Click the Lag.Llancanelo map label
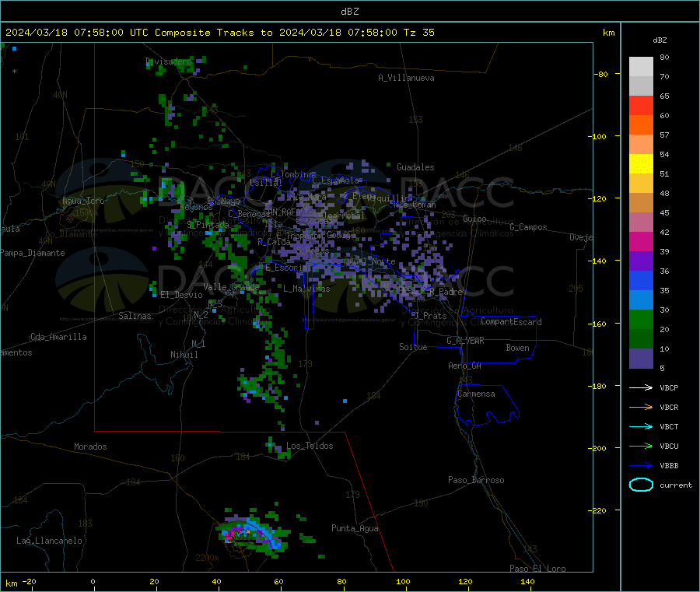This screenshot has width=700, height=592. (x=49, y=541)
